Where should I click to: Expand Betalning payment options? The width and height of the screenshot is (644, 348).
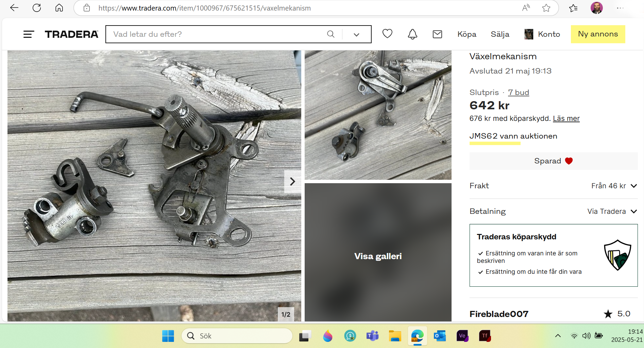click(x=554, y=211)
